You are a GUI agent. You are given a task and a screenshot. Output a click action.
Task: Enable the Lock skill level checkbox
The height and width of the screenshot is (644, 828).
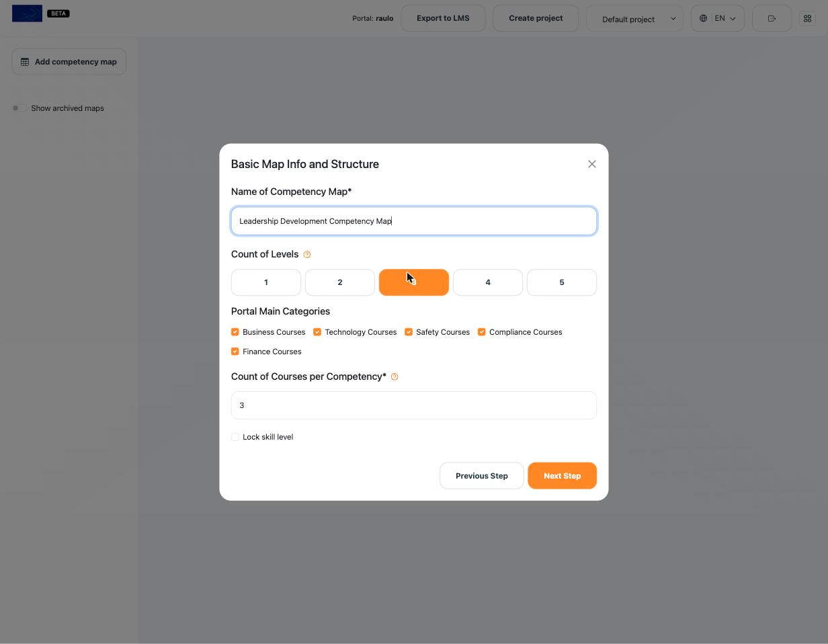pyautogui.click(x=235, y=437)
